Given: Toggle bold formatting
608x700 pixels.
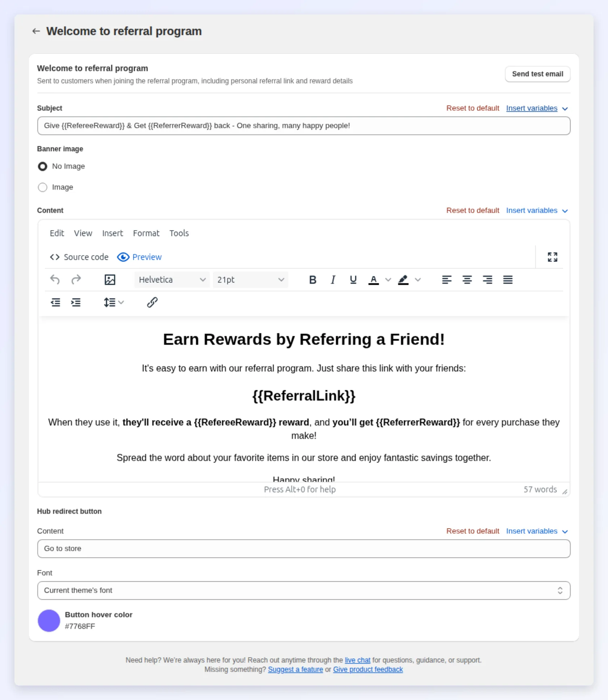Looking at the screenshot, I should 313,280.
